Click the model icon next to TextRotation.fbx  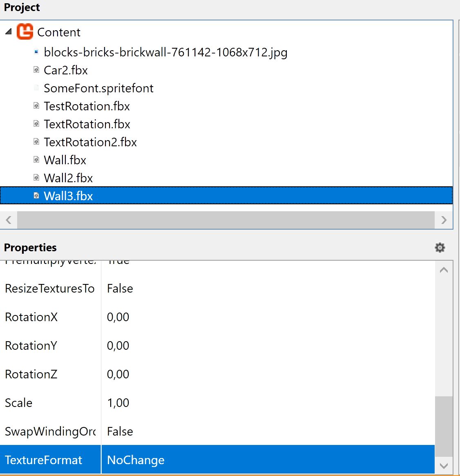coord(36,124)
